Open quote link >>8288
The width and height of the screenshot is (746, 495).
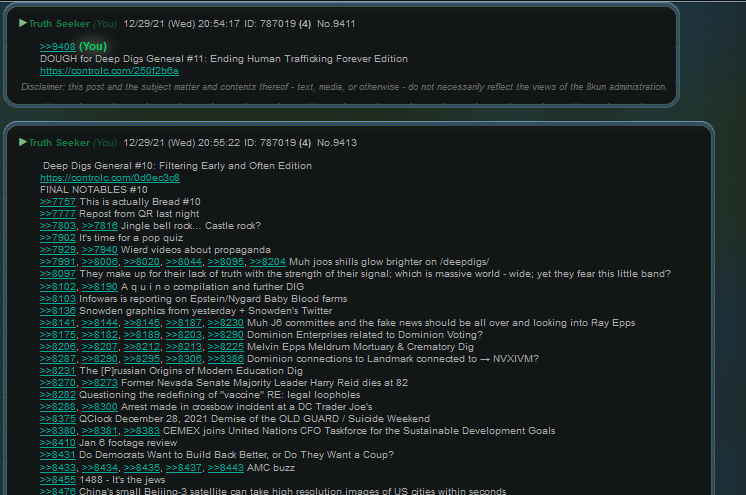tap(58, 407)
